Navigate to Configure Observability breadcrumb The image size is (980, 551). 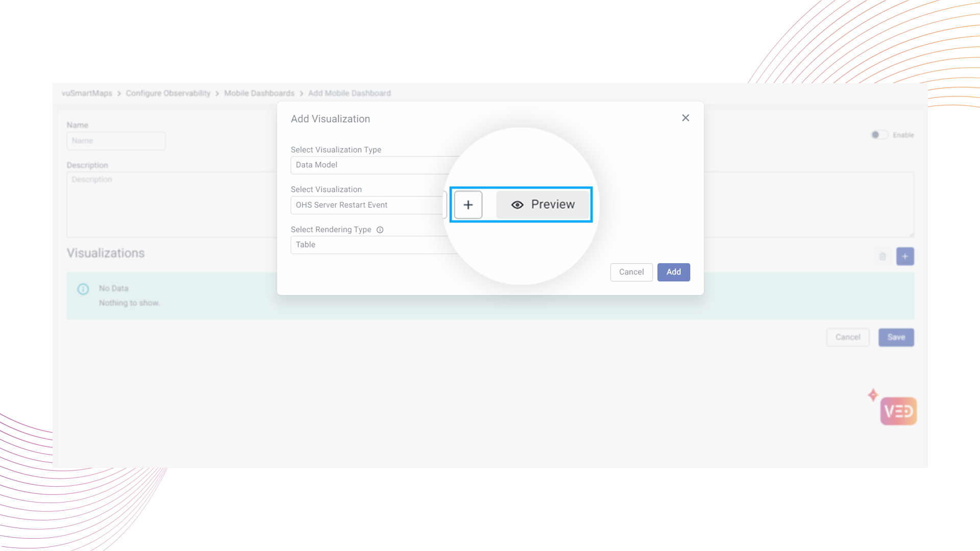[x=168, y=93]
